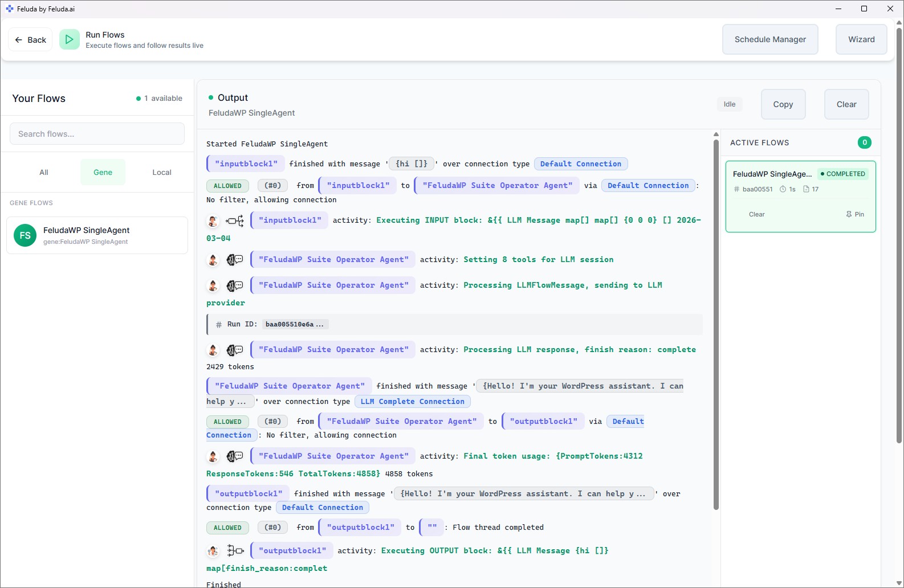Click the Feluda app icon in title bar

pyautogui.click(x=9, y=9)
